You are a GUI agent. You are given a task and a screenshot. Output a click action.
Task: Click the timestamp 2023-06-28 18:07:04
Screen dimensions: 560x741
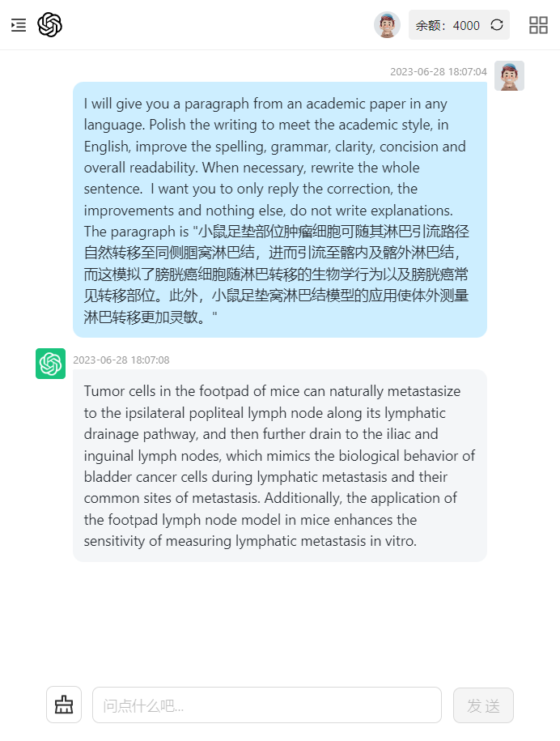point(438,72)
